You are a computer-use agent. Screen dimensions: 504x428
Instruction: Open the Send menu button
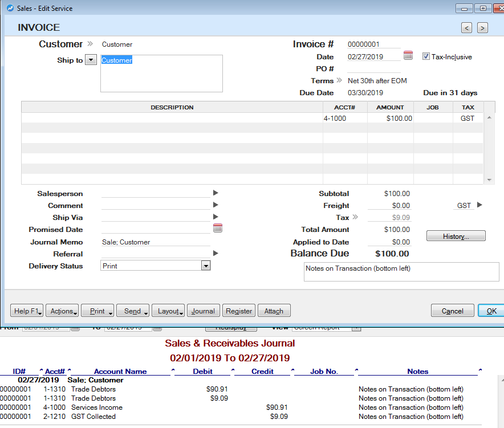coord(133,311)
